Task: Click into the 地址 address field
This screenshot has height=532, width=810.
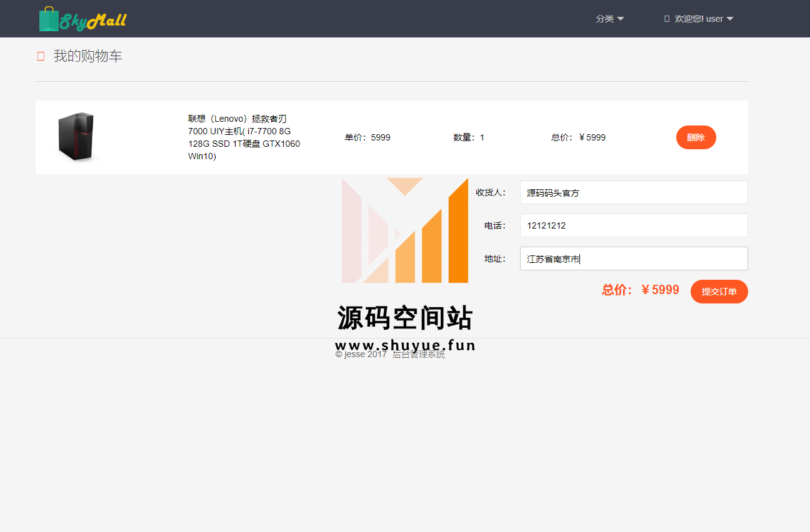Action: tap(633, 259)
